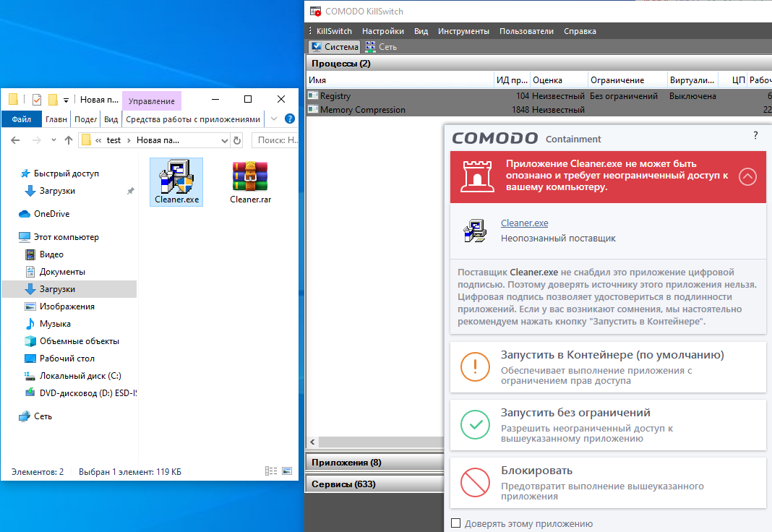Switch to the Сеть tab in KillSwitch
This screenshot has height=532, width=772.
381,47
